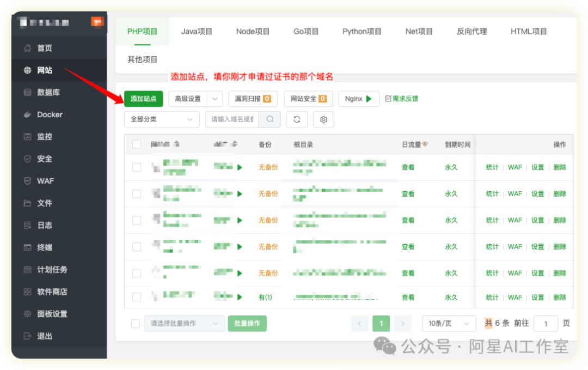
Task: Expand the arrow next to 高级设置
Action: click(x=216, y=99)
